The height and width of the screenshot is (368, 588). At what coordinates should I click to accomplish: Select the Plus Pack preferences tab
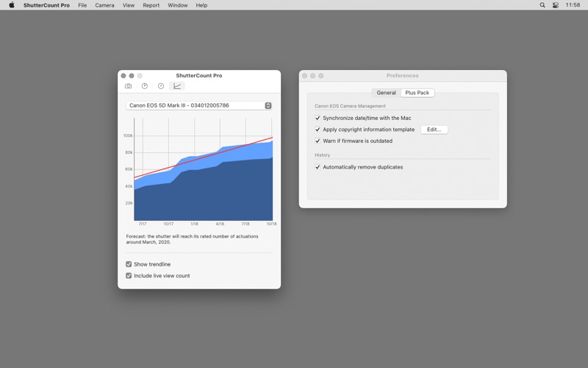click(x=417, y=93)
